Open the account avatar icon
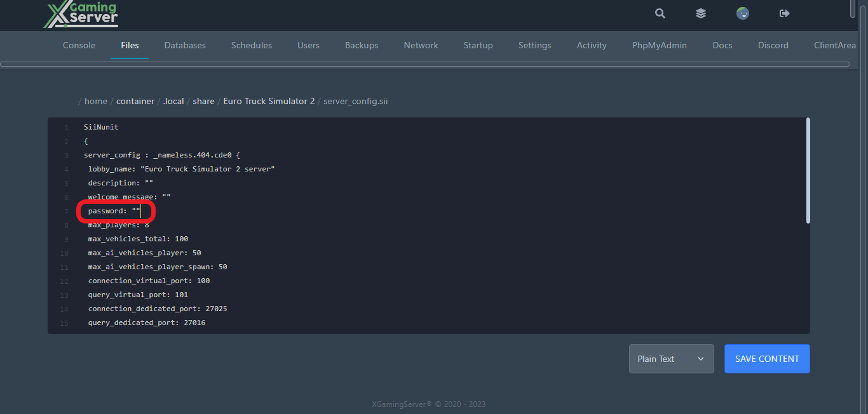This screenshot has height=414, width=868. click(742, 13)
